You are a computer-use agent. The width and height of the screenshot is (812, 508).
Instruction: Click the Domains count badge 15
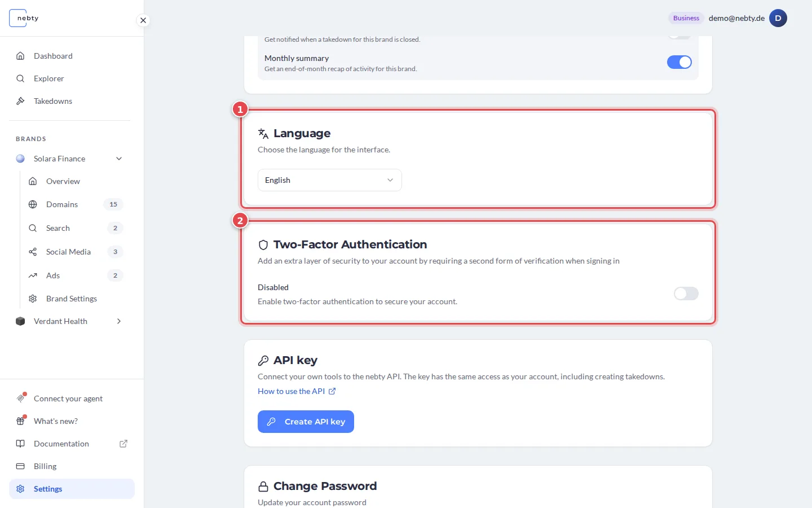[113, 204]
